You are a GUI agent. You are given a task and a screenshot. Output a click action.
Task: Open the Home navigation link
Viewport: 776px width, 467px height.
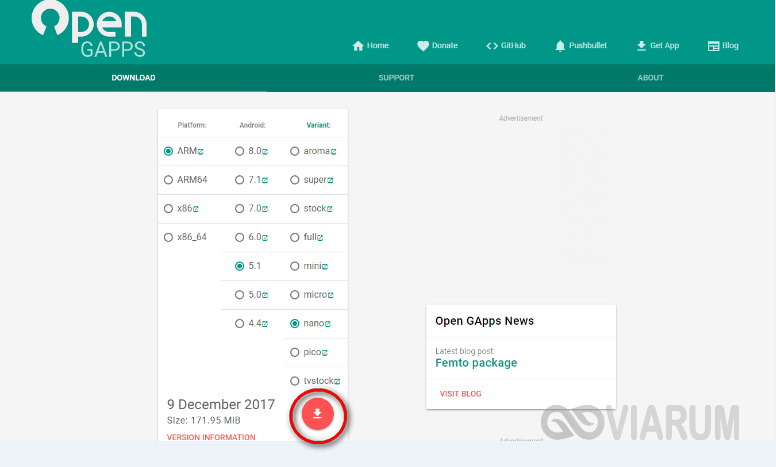click(370, 46)
